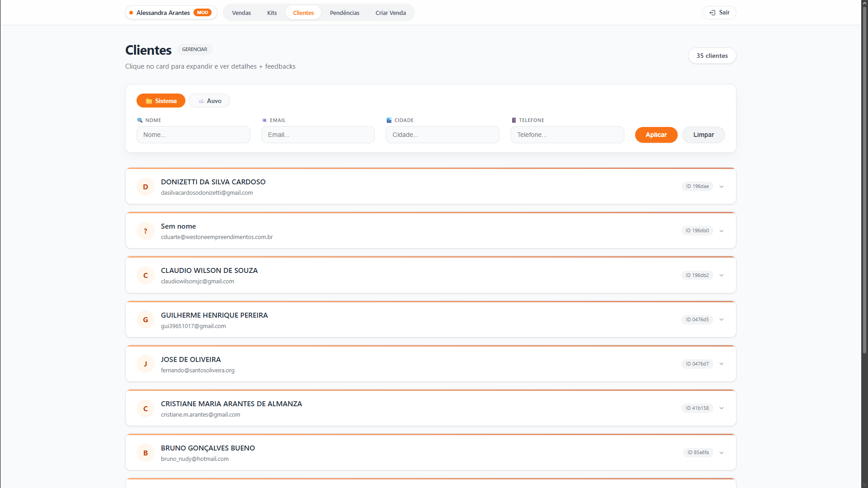The image size is (868, 488).
Task: Click the icon beside the TELEFONE label
Action: (x=514, y=120)
